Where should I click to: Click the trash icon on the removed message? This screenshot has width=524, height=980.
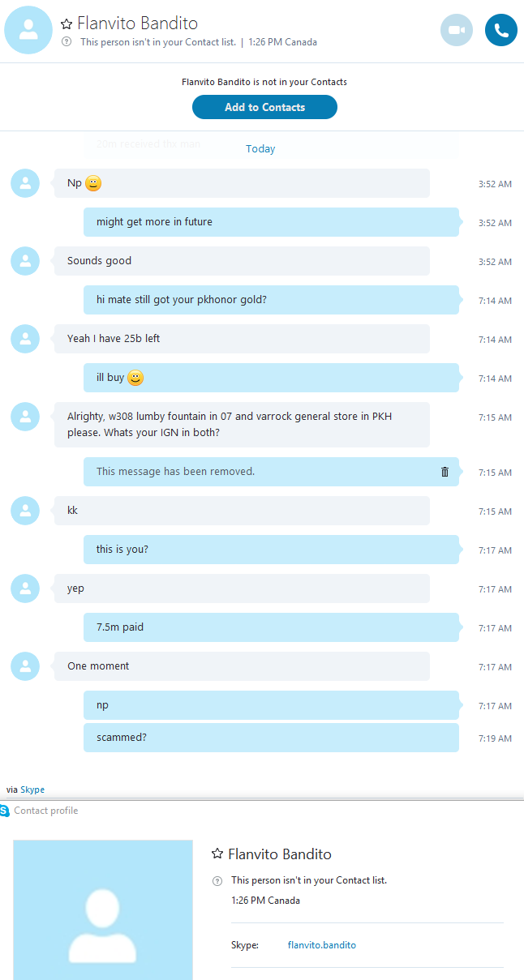tap(445, 472)
